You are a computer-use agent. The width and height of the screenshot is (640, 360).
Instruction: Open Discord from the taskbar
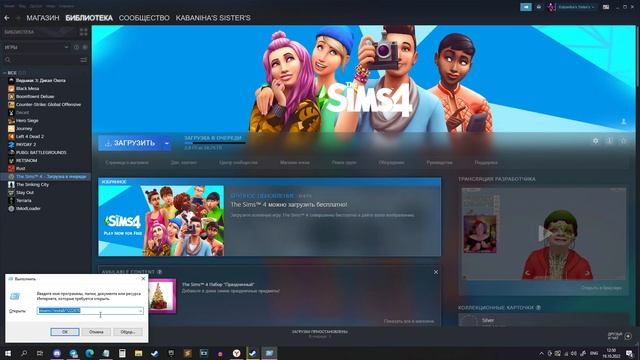(x=57, y=353)
